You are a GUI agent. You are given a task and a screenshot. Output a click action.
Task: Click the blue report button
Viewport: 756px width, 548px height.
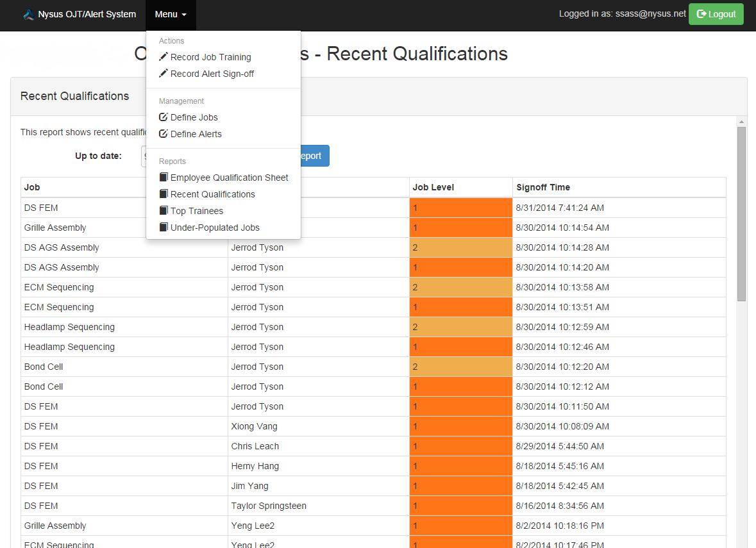[x=314, y=156]
